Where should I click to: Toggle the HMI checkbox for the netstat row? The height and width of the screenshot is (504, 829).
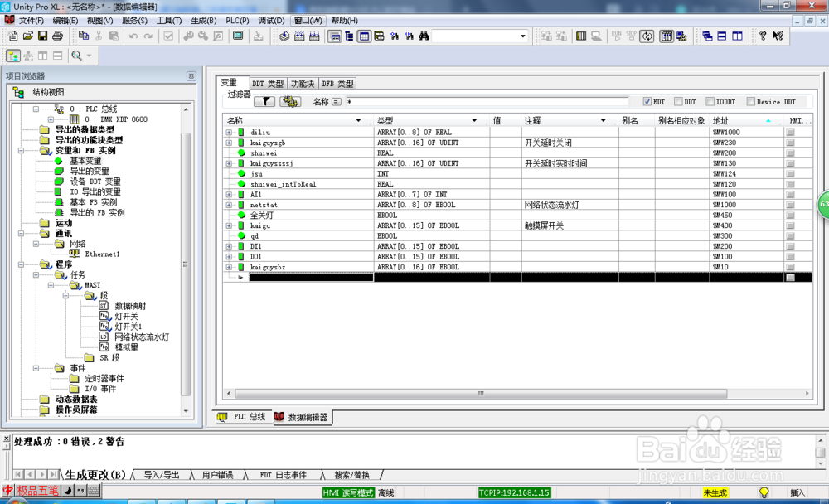(x=790, y=205)
